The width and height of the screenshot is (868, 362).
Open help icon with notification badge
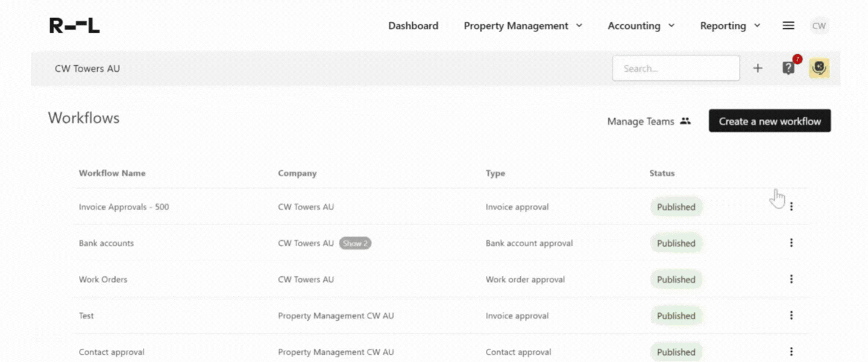tap(788, 68)
